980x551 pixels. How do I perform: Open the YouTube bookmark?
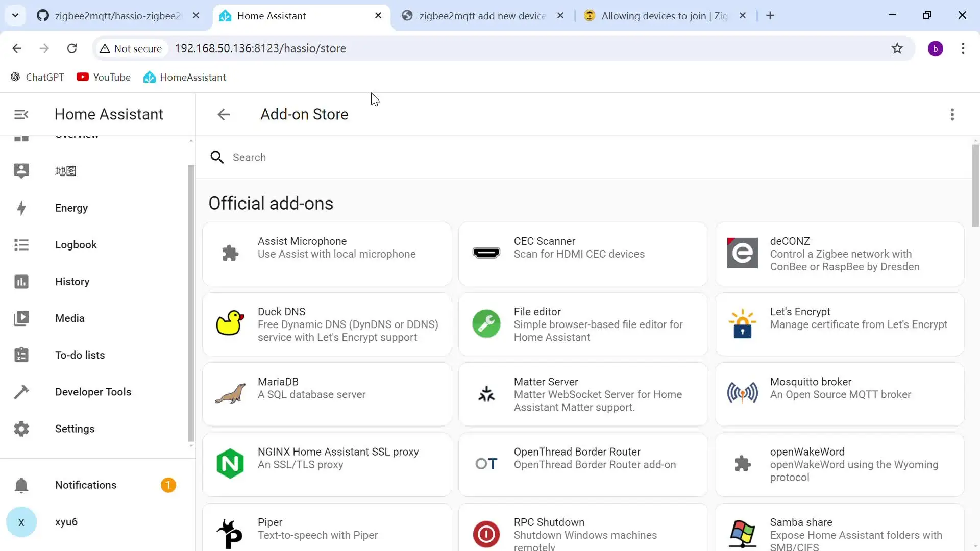click(x=104, y=77)
